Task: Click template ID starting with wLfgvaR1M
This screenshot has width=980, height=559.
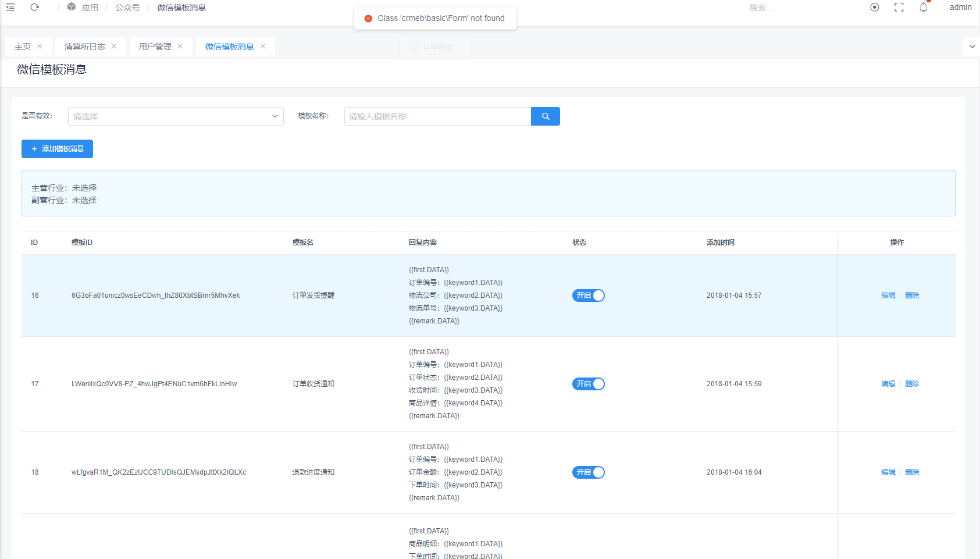Action: click(159, 472)
